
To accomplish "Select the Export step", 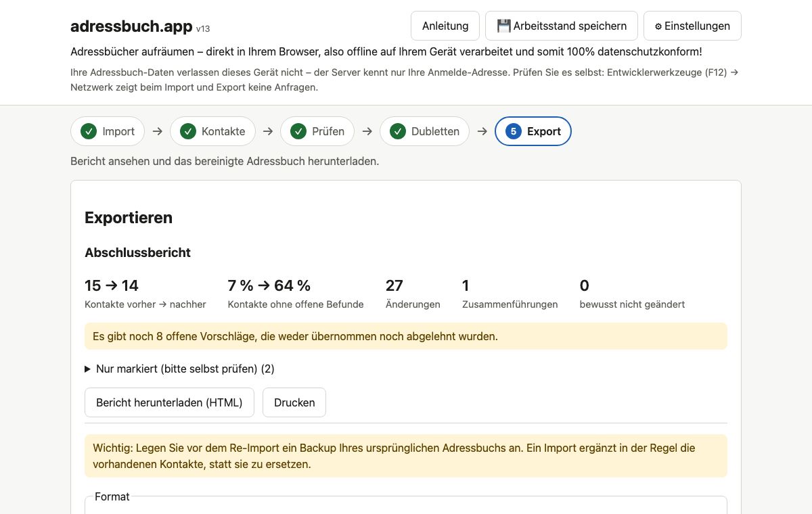I will 533,131.
